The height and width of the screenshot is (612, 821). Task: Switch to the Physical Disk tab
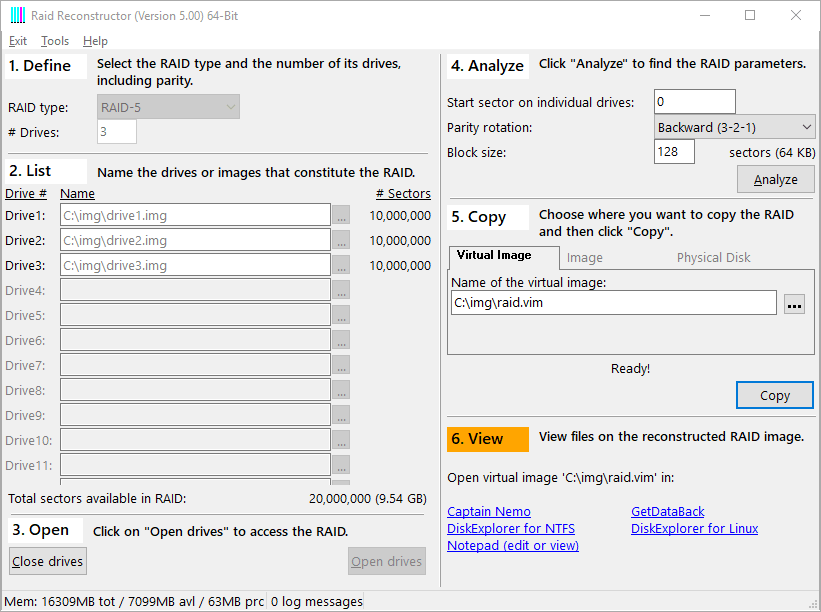713,257
